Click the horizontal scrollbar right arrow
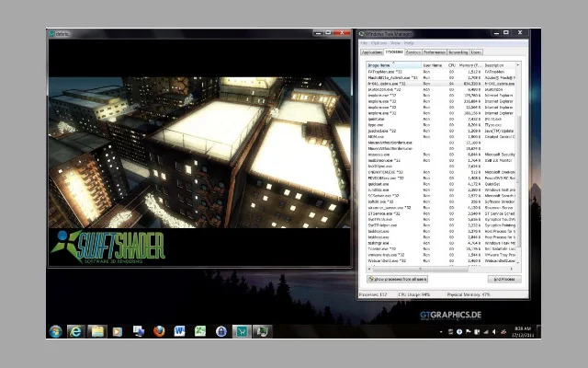Screen dimensions: 588x368 point(512,269)
